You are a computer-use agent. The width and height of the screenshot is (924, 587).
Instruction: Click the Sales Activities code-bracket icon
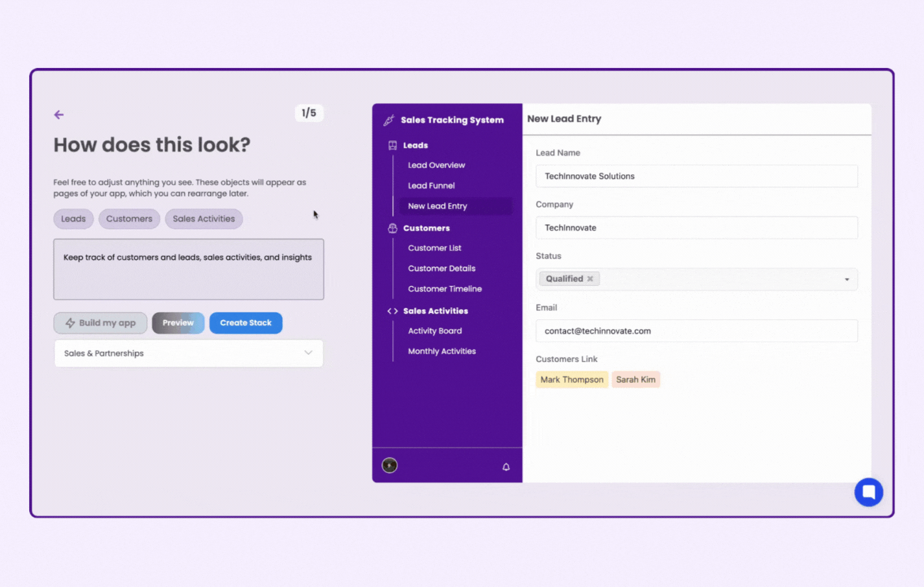392,311
